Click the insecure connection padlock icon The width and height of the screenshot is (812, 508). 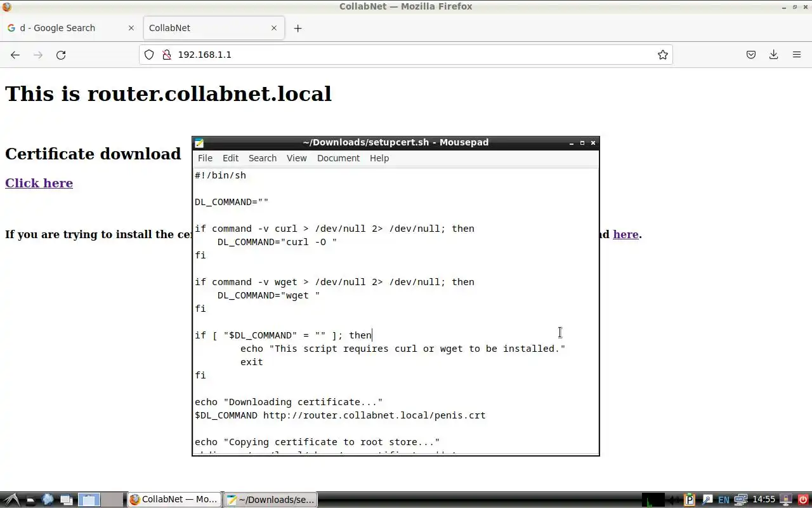click(167, 55)
